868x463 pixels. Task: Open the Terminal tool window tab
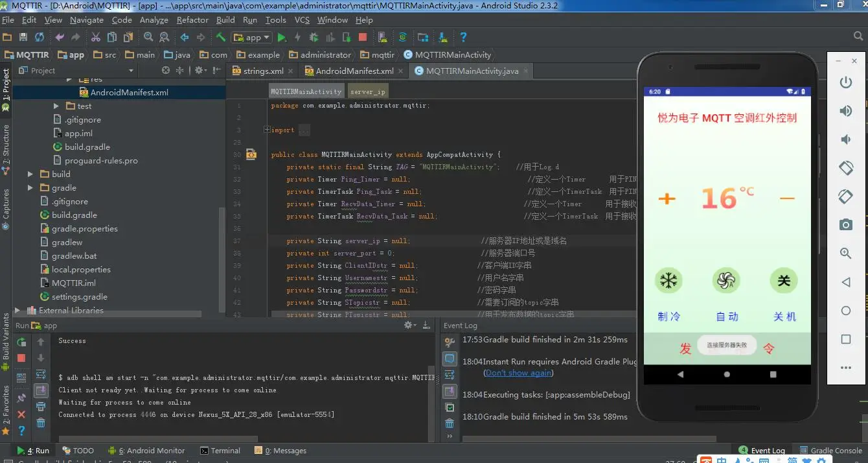point(220,450)
